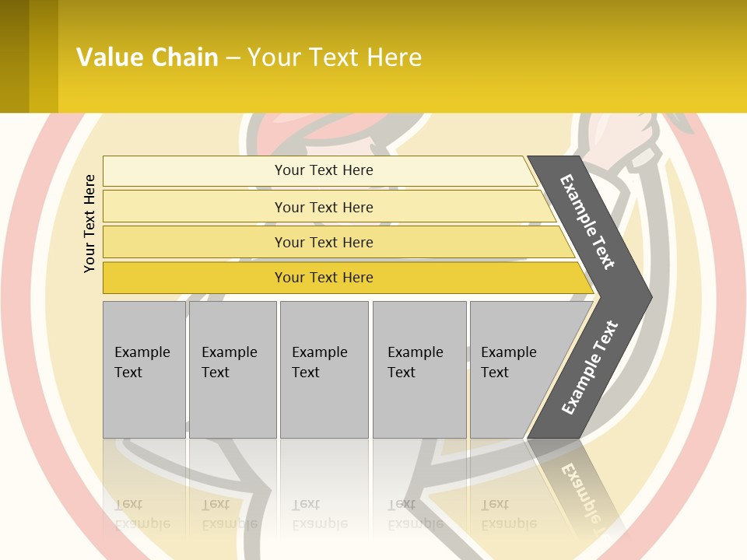This screenshot has height=560, width=747.
Task: Click the mirrored reflection under the fifth gray box
Action: tap(506, 498)
